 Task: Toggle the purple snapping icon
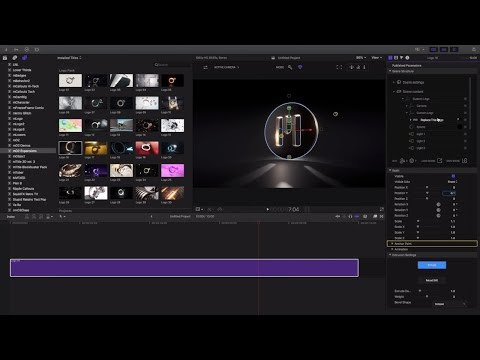coord(357,216)
